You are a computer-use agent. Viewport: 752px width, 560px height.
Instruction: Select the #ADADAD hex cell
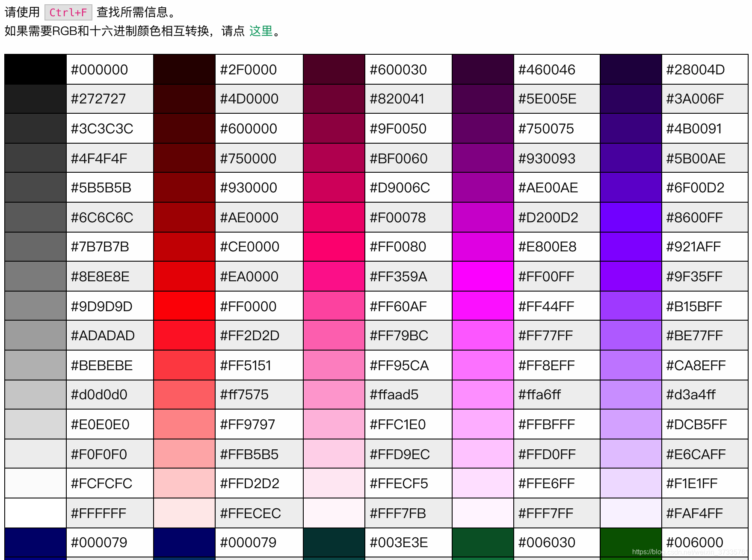click(x=110, y=336)
